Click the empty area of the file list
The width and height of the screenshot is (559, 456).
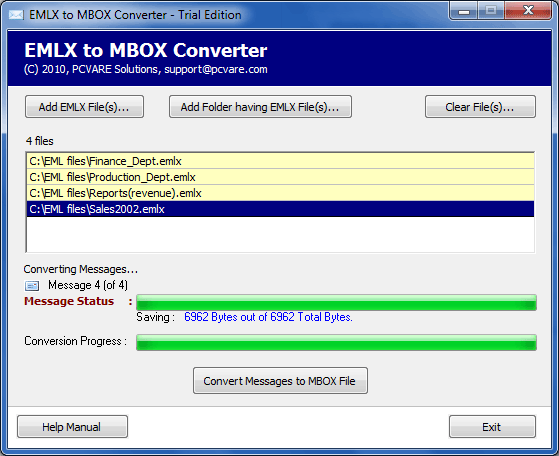[x=280, y=234]
